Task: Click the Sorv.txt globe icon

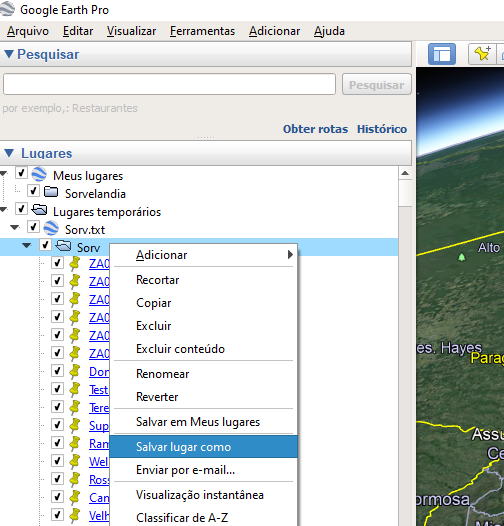Action: [51, 228]
